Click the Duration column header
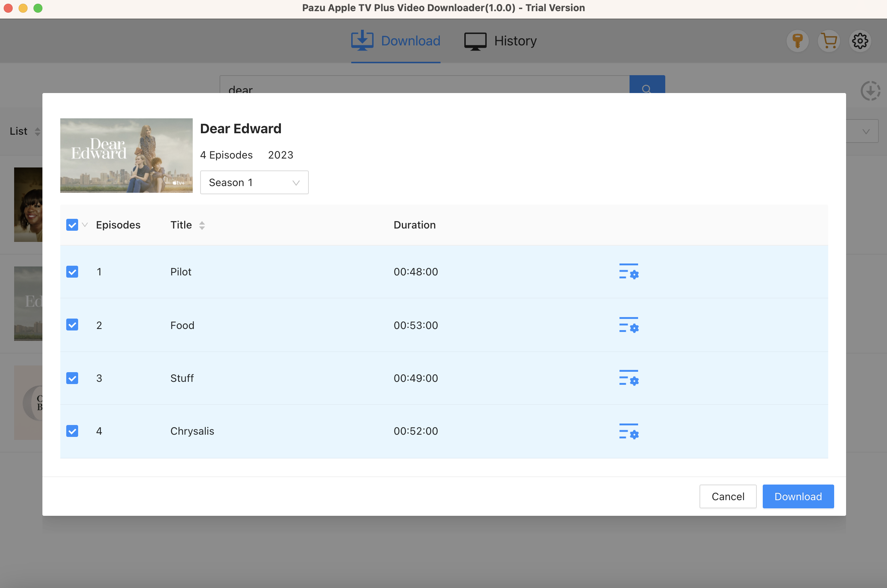 point(414,225)
